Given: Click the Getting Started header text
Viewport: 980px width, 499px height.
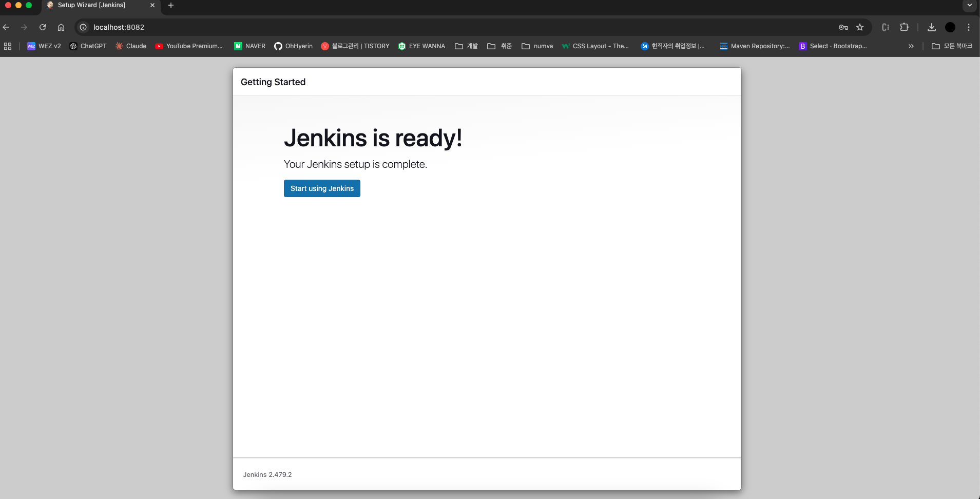Looking at the screenshot, I should click(273, 82).
